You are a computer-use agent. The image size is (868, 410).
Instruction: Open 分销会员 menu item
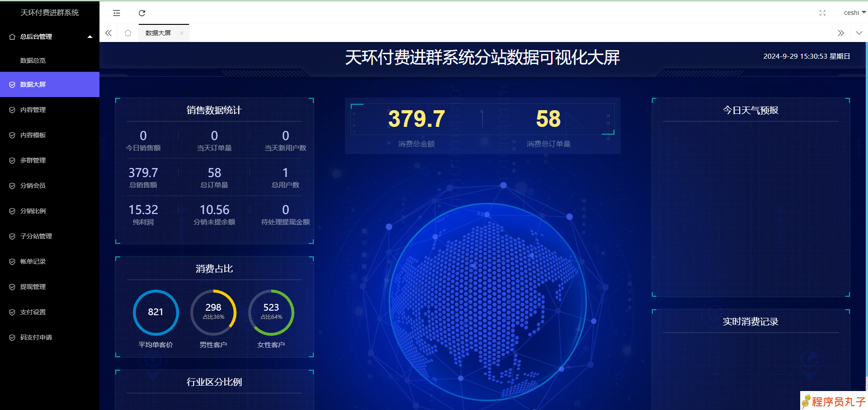tap(50, 186)
